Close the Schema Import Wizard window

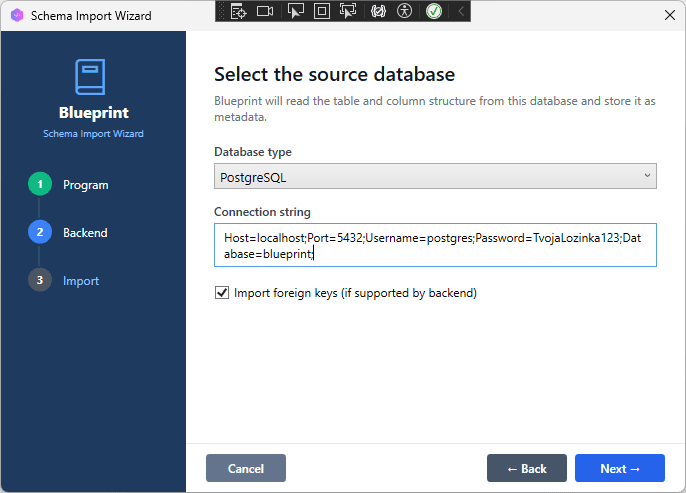[x=669, y=15]
